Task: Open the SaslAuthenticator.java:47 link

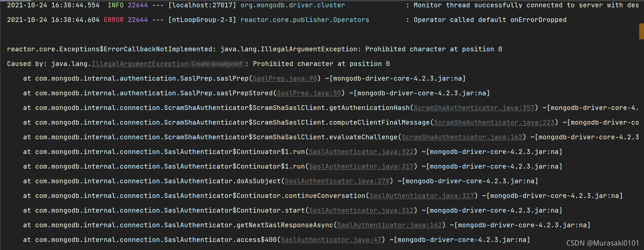Action: point(331,240)
